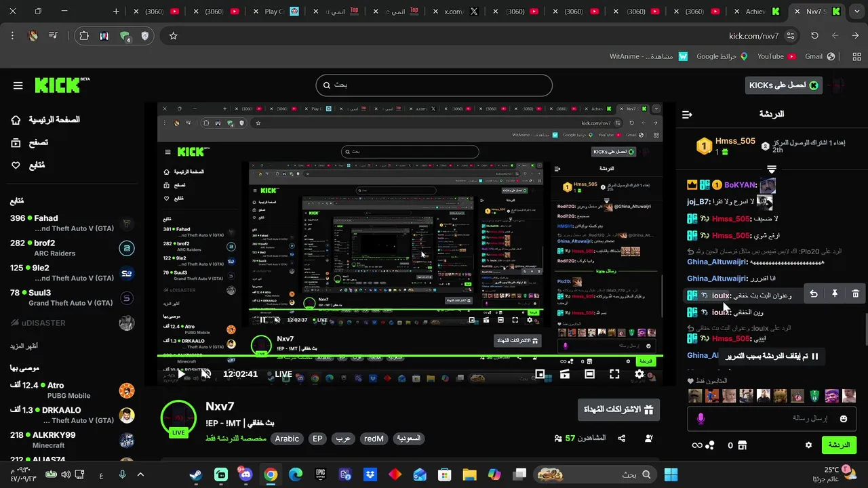Image resolution: width=868 pixels, height=488 pixels.
Task: Click the follow-user icon beside share
Action: click(x=649, y=439)
